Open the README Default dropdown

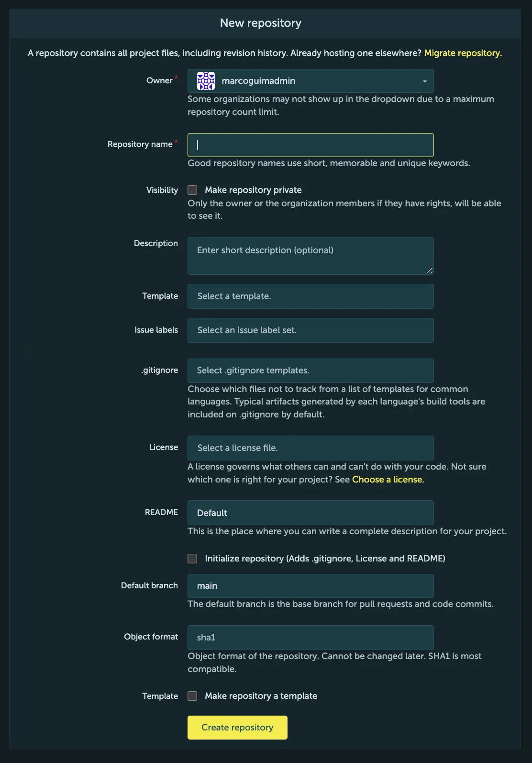pos(310,513)
